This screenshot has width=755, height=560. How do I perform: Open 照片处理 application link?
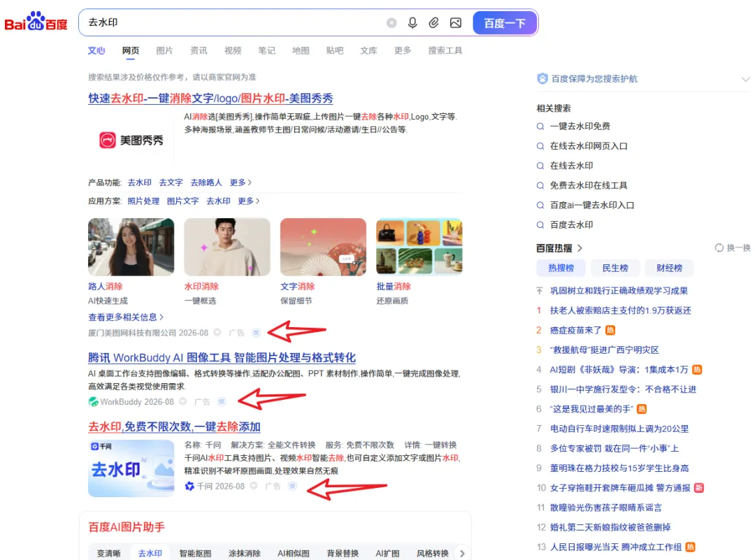point(143,201)
